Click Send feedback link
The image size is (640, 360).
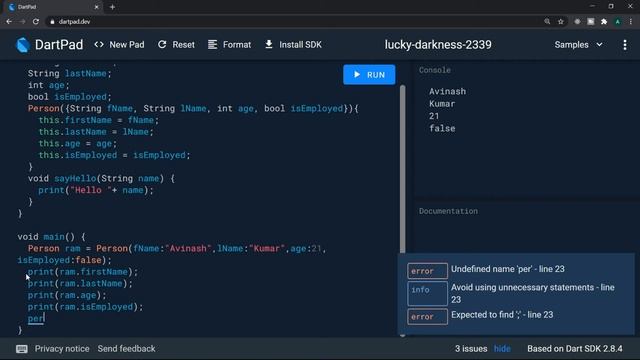pyautogui.click(x=126, y=349)
